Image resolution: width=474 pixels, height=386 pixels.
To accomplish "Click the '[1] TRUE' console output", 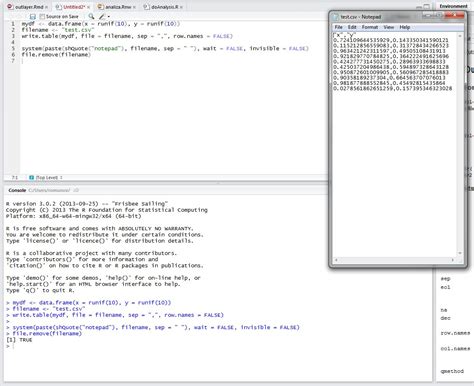I will point(19,340).
